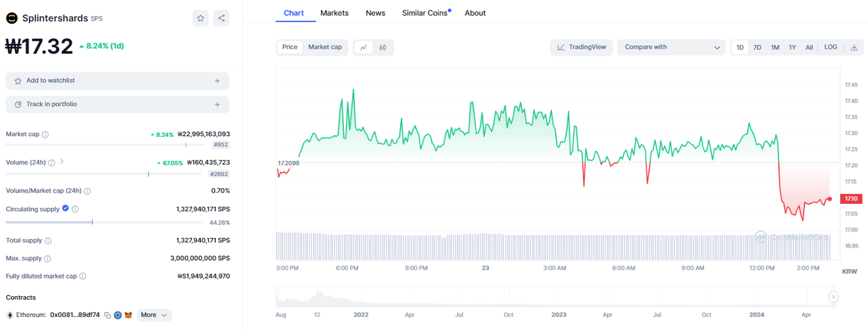Click the market cap rank #952 badge

tap(220, 145)
